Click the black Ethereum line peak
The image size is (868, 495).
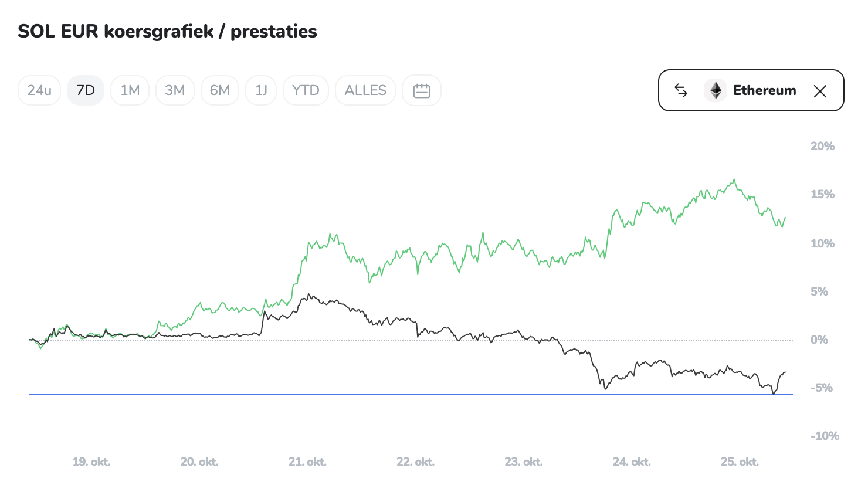308,294
